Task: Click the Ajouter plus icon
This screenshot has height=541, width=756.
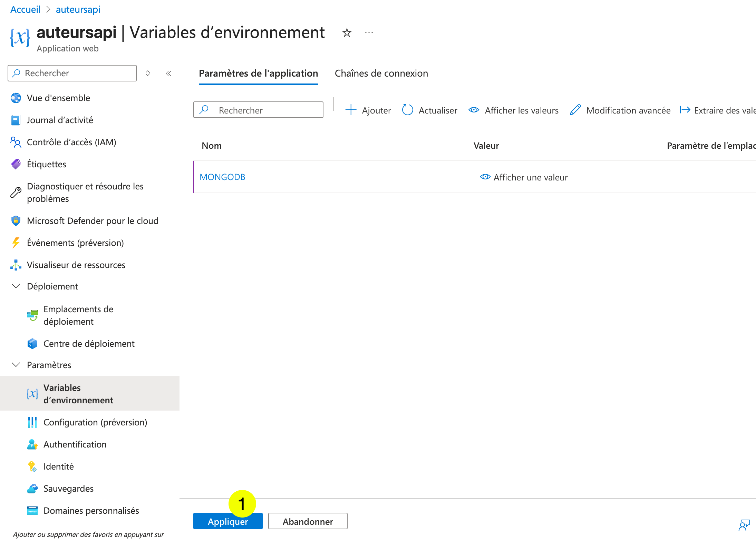Action: (350, 110)
